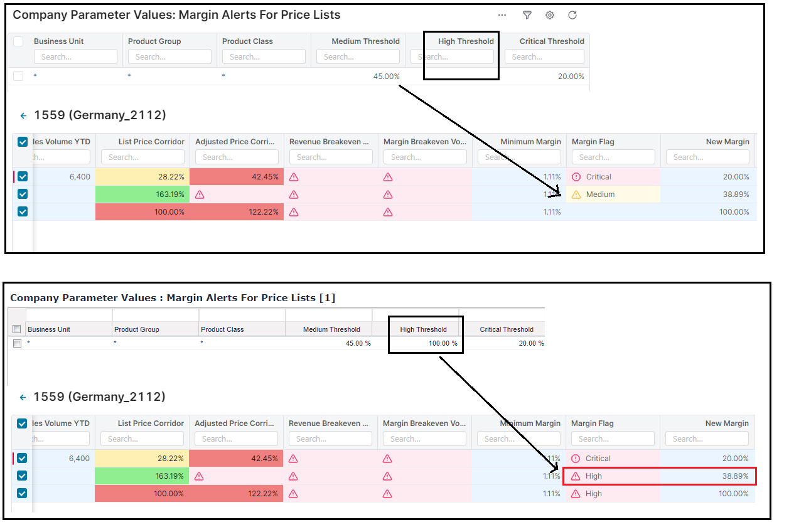
Task: Click Margin Flag column header in lower grid
Action: (592, 423)
